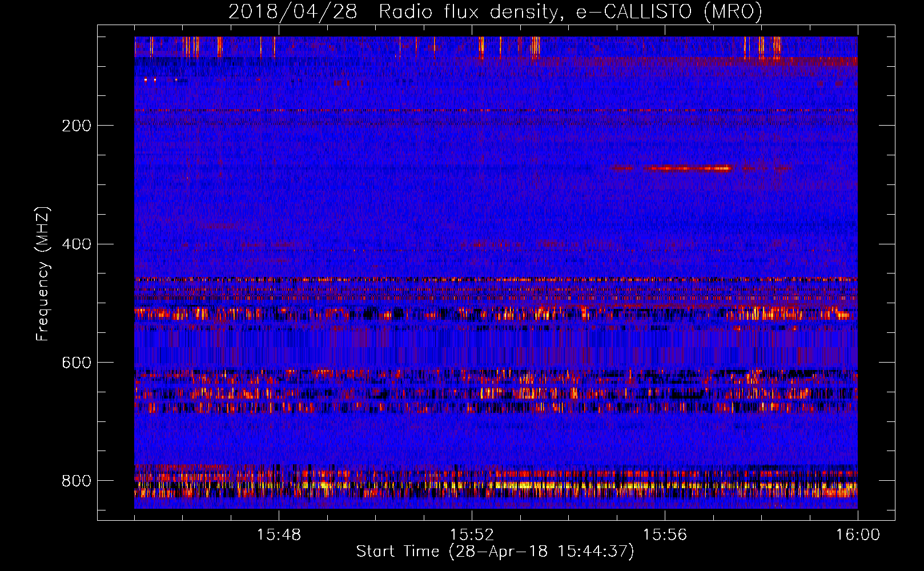
Task: Click the '600' frequency tick label
Action: point(77,363)
